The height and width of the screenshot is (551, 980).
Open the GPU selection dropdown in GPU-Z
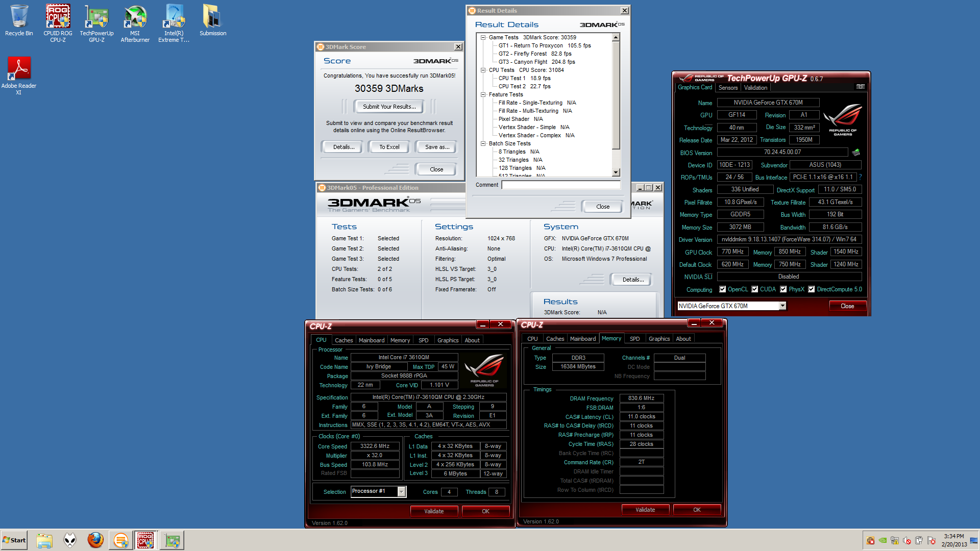click(782, 306)
